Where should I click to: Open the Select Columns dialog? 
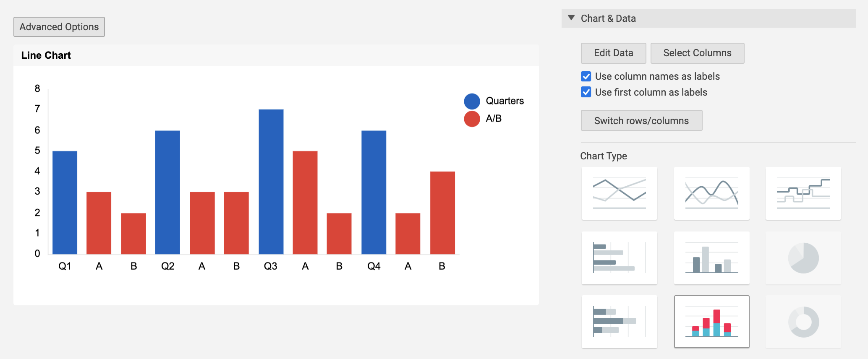coord(697,53)
